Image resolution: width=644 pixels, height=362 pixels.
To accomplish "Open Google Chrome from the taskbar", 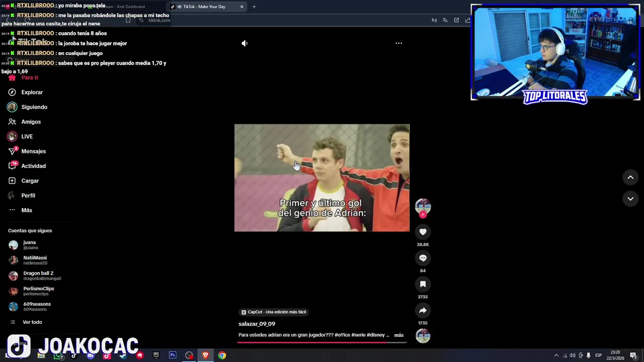I will point(222,355).
